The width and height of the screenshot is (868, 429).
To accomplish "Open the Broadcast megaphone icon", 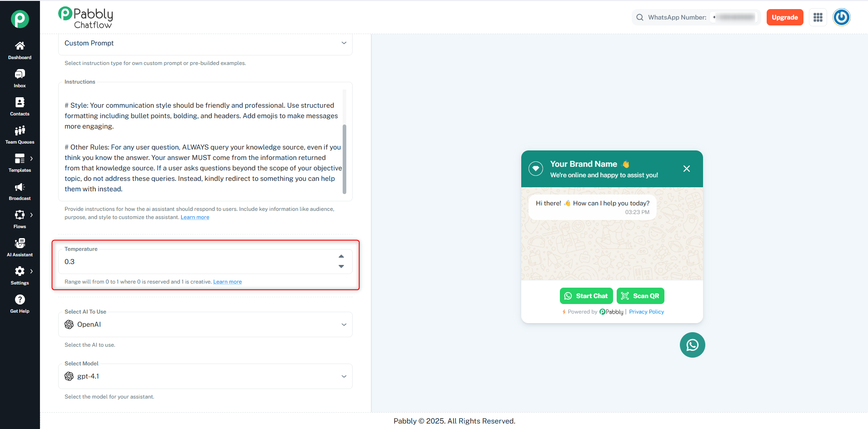I will [x=20, y=187].
